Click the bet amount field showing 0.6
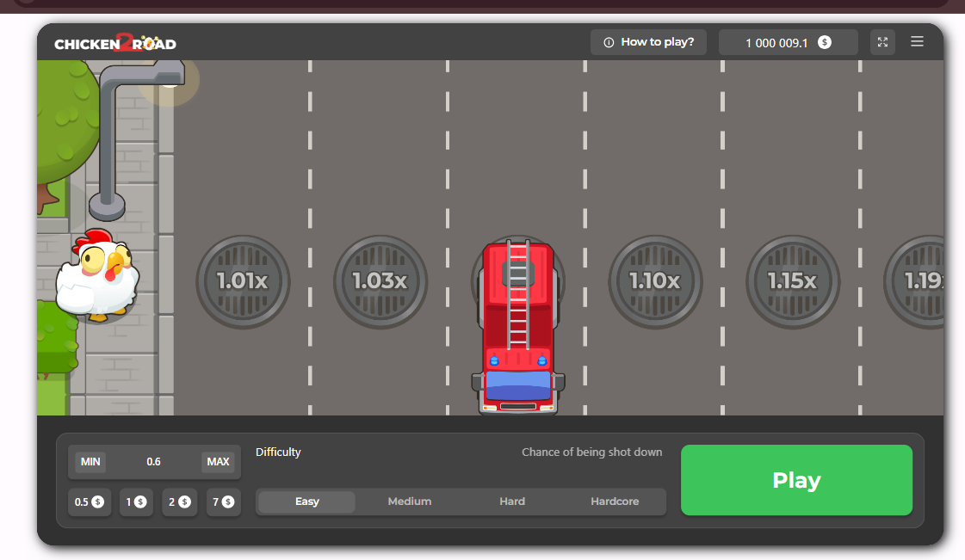 tap(154, 462)
